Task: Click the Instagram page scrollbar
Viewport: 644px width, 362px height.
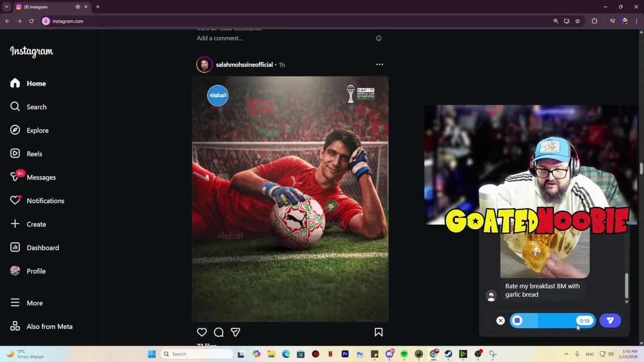Action: (x=641, y=168)
